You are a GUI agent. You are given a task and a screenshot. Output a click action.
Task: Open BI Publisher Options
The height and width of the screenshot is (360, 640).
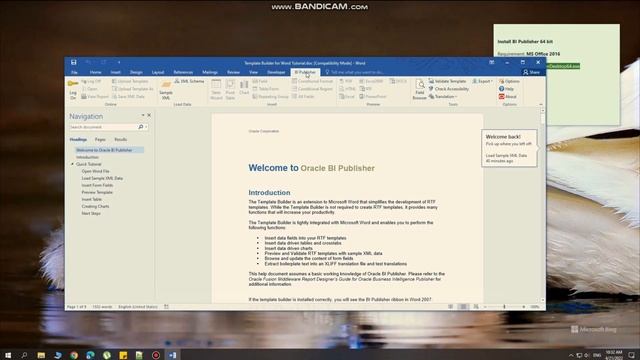[509, 81]
